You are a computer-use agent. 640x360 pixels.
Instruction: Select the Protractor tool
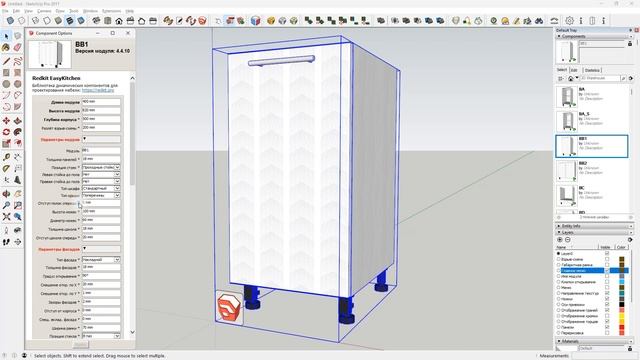[x=6, y=169]
